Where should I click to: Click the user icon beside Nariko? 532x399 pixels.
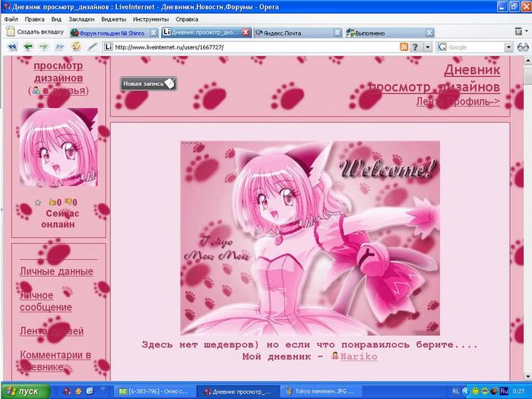point(335,356)
